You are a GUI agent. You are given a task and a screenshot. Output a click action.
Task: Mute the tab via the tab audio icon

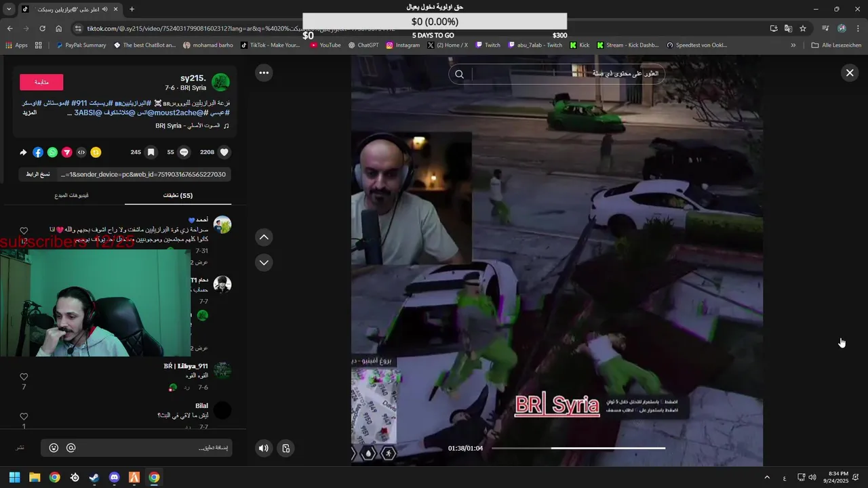[x=104, y=9]
